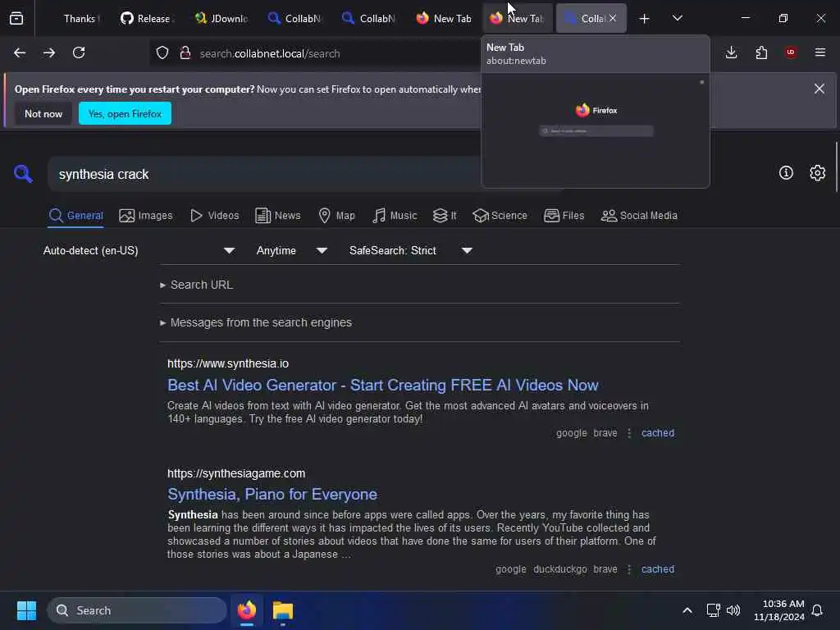The height and width of the screenshot is (630, 840).
Task: Open options dots for synthesiagame.com result
Action: point(629,569)
